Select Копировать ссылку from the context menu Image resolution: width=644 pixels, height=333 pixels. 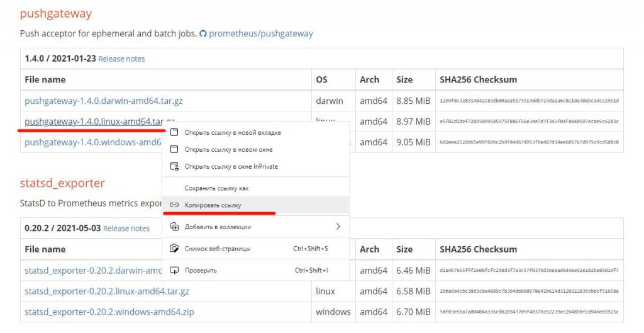point(213,205)
